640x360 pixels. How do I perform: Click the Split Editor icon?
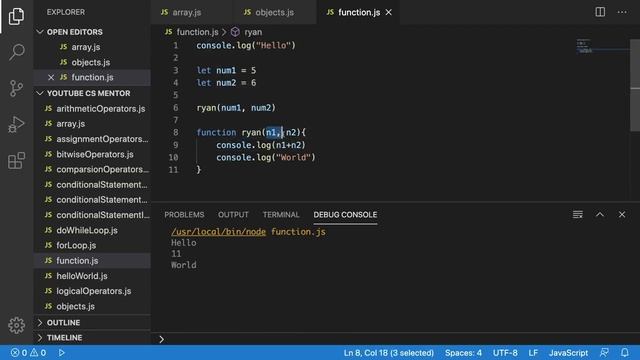point(600,12)
